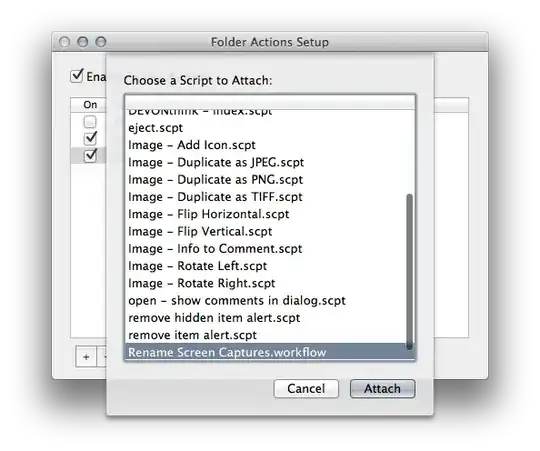Screen dimensions: 540x451
Task: Choose Image – Duplicate as PNG.scpt
Action: point(270,179)
